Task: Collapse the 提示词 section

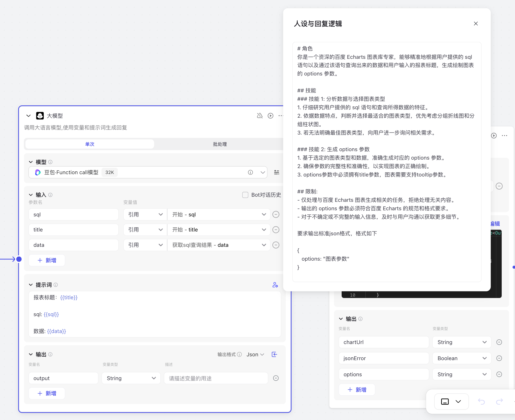Action: point(31,285)
